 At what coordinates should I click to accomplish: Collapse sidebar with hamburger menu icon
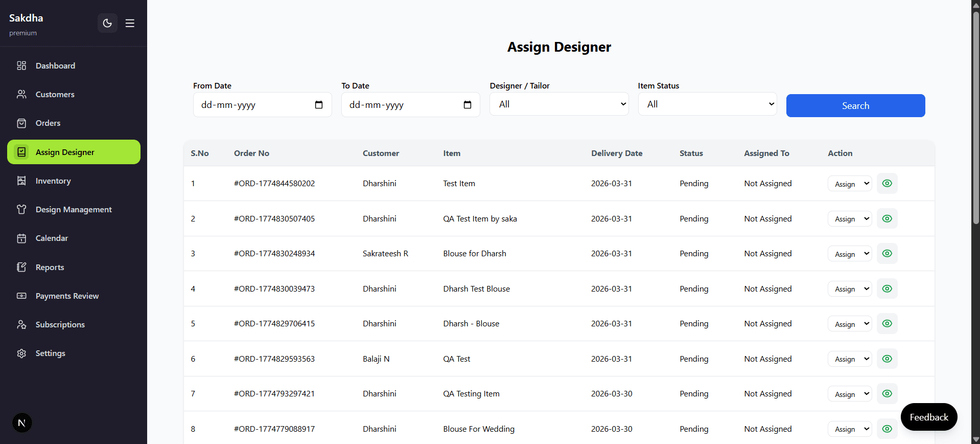point(130,23)
